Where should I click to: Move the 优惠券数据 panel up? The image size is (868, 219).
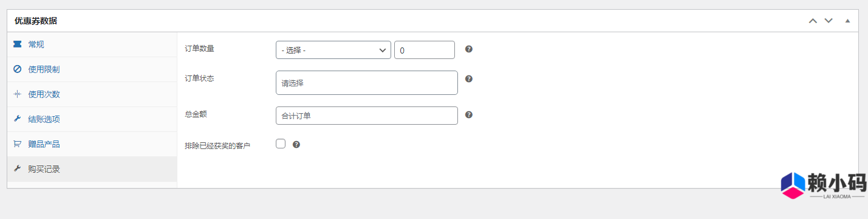813,21
